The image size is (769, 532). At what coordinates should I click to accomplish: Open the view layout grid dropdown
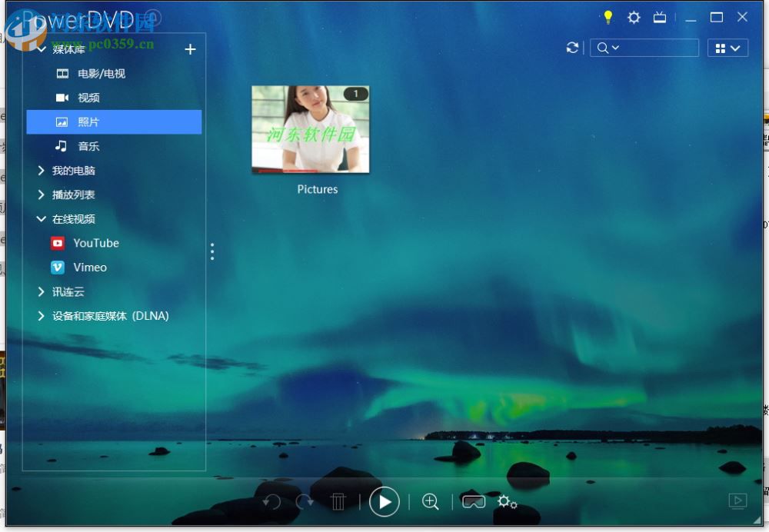(727, 48)
